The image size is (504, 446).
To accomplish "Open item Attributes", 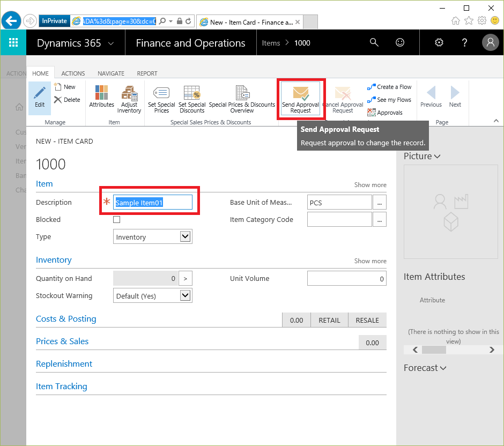I will [101, 96].
